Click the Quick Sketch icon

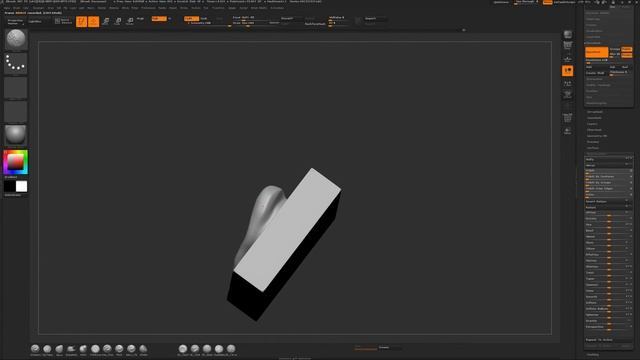click(63, 21)
